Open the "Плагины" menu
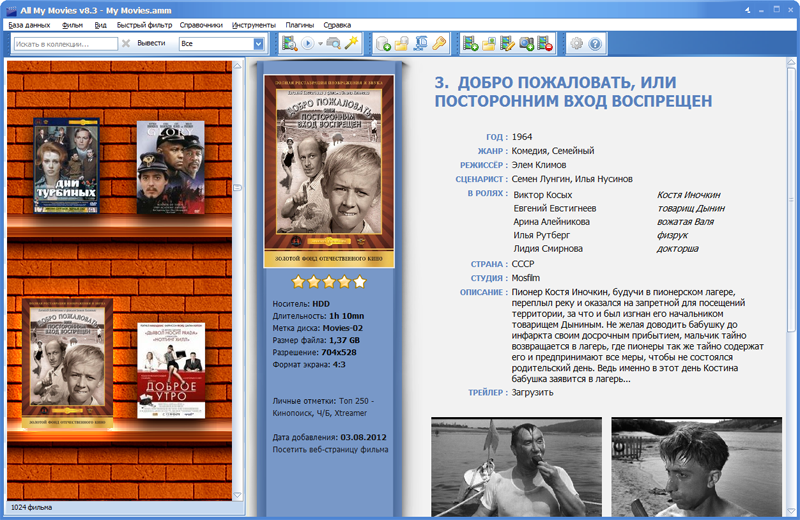 point(299,25)
